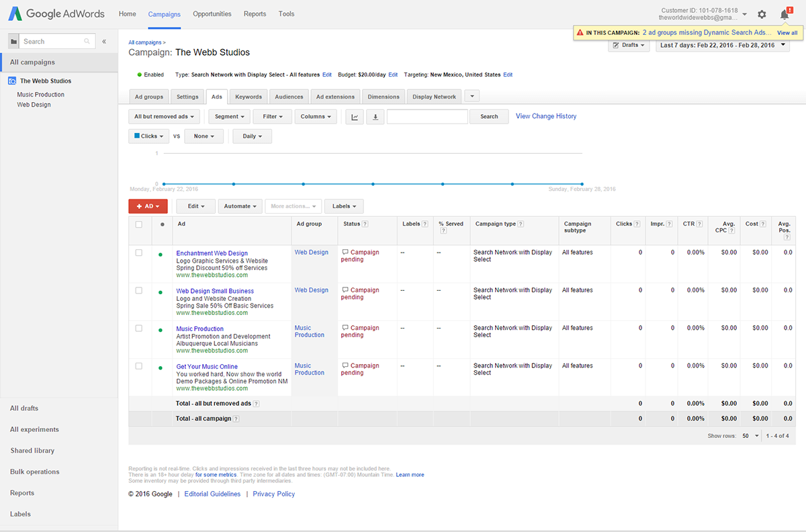This screenshot has height=532, width=806.
Task: Check the Get Your Music Online ad row
Action: click(139, 366)
